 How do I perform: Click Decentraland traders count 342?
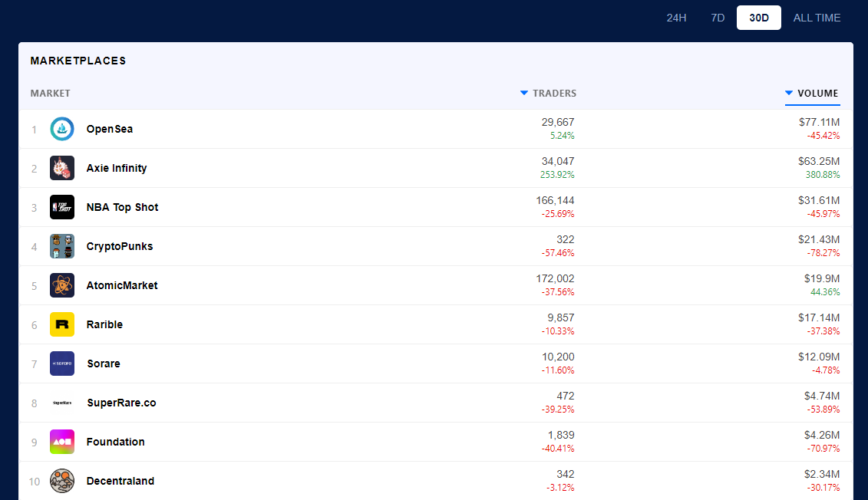566,474
